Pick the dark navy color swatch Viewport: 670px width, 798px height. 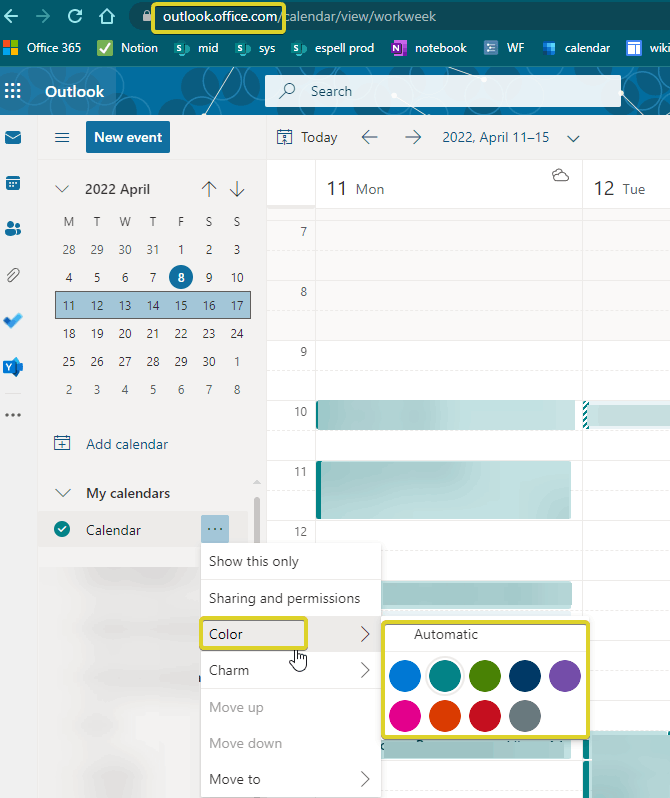(x=525, y=676)
